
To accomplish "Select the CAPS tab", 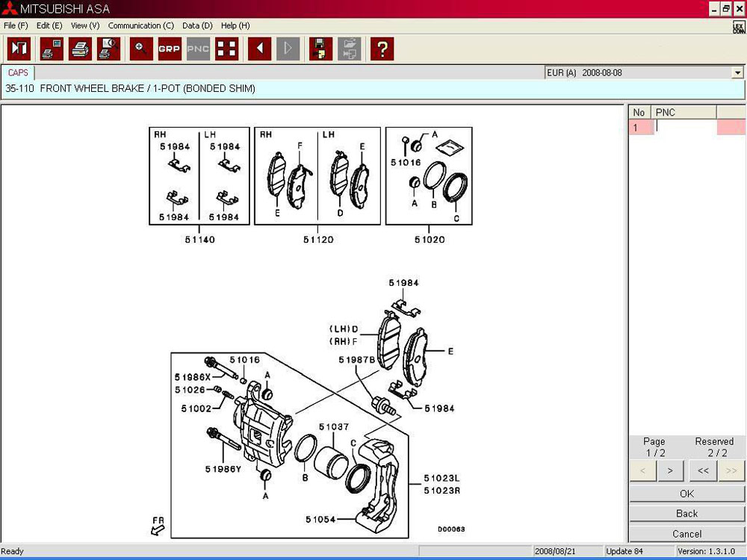I will click(18, 72).
